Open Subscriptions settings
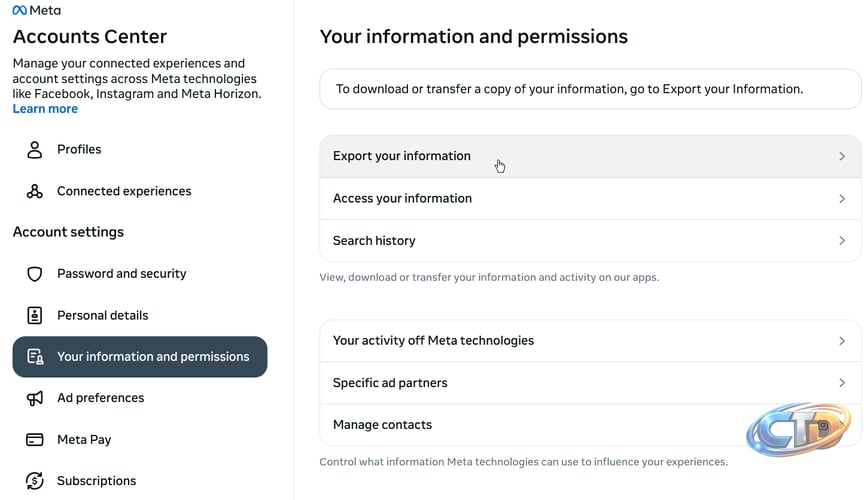 [140, 481]
